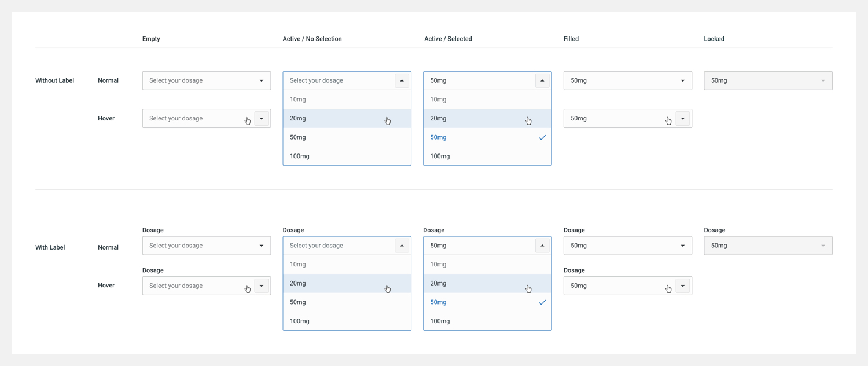Screen dimensions: 868x366
Task: Click down arrow of With Label Filled Normal dropdown
Action: click(683, 246)
